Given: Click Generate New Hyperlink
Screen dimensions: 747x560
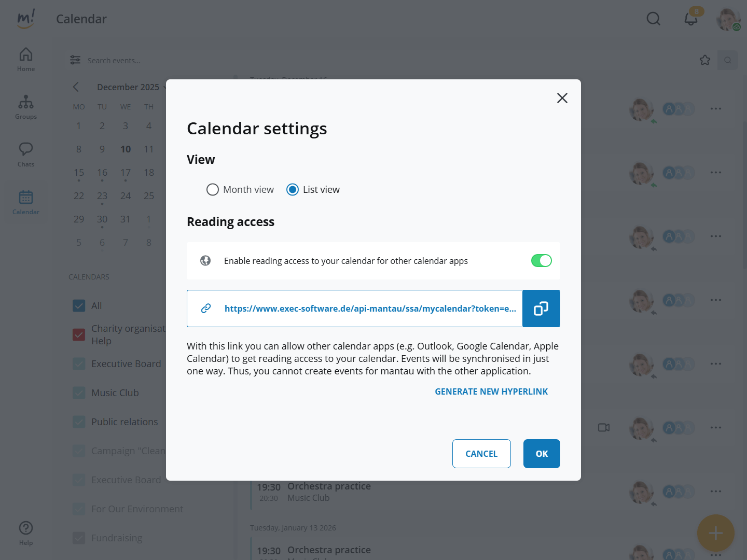Looking at the screenshot, I should click(x=491, y=391).
